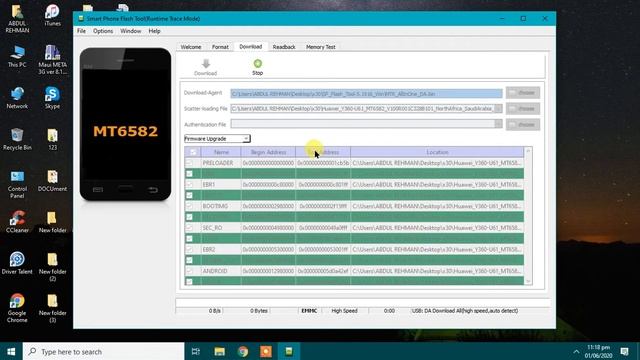
Task: Open the Options menu
Action: pyautogui.click(x=103, y=31)
